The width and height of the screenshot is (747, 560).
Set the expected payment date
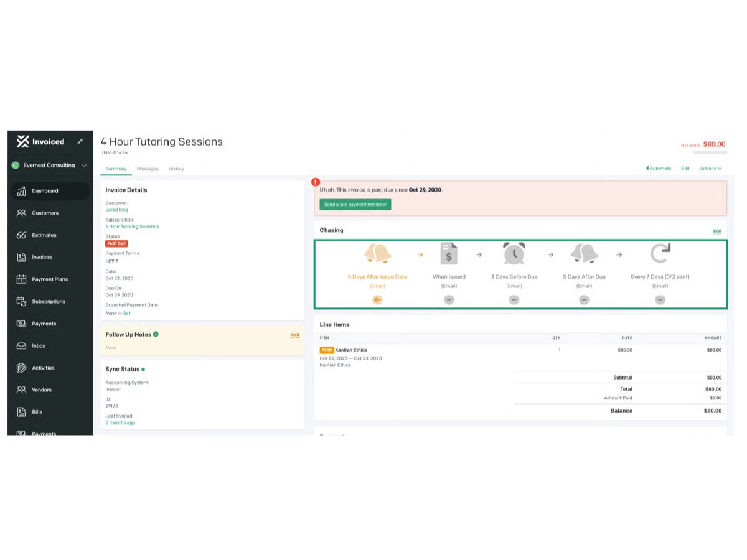127,314
